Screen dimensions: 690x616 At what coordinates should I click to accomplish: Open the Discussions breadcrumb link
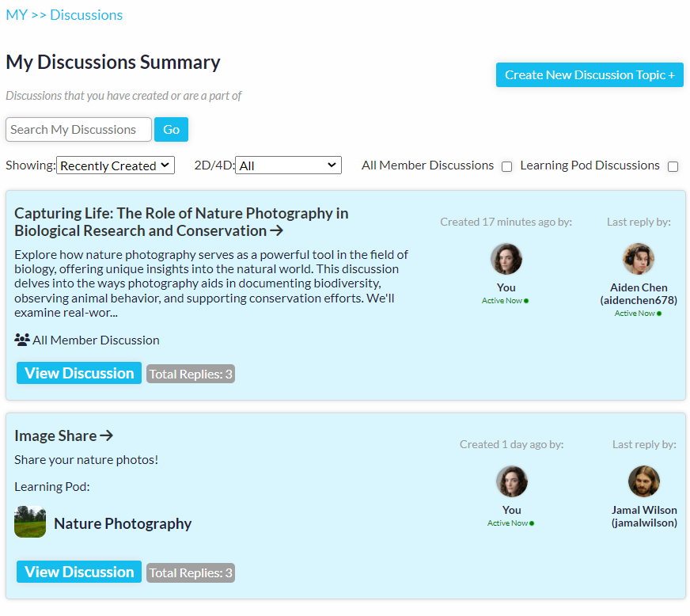[x=86, y=15]
